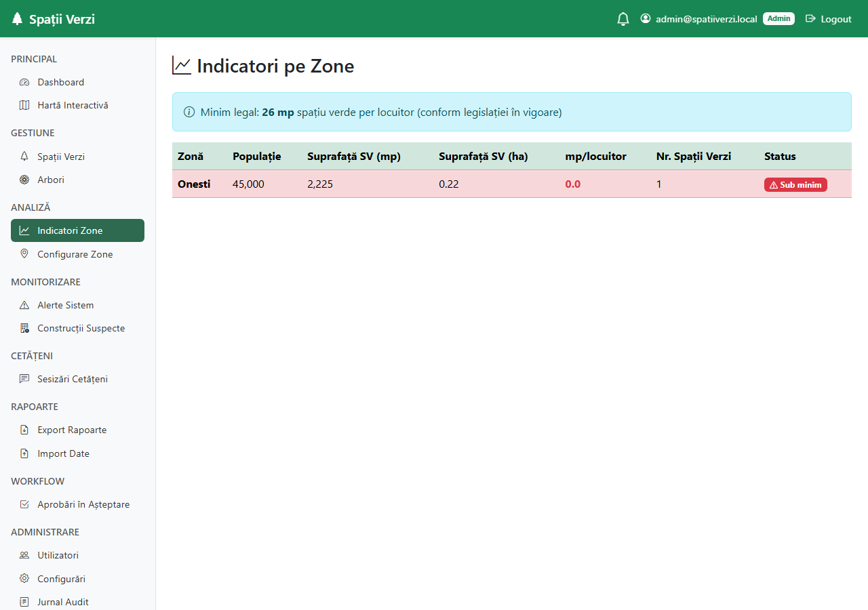The height and width of the screenshot is (610, 868).
Task: Click the file upload icon for Import Date
Action: [x=24, y=453]
